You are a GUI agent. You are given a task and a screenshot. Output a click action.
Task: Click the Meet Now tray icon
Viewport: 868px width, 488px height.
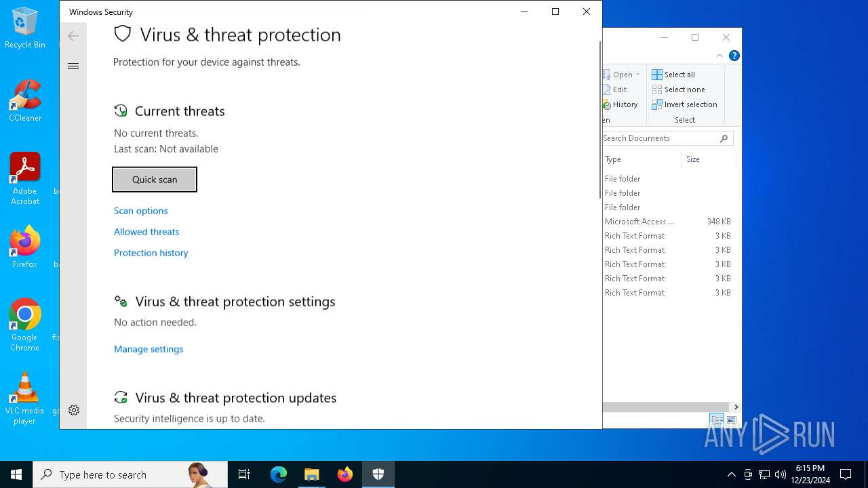(x=748, y=474)
